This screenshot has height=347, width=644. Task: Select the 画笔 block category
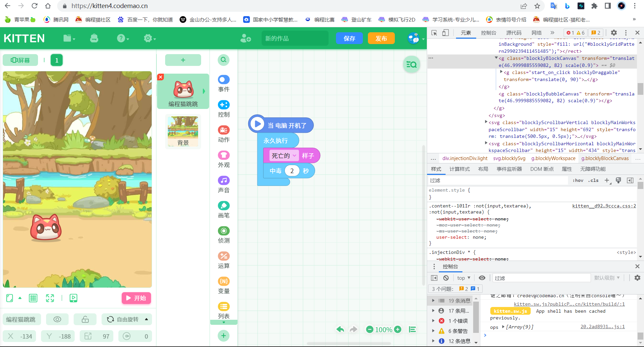pyautogui.click(x=224, y=210)
